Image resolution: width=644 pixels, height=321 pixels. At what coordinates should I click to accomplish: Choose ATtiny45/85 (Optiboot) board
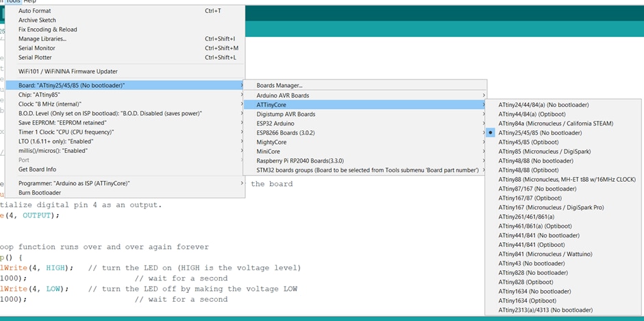coord(532,141)
